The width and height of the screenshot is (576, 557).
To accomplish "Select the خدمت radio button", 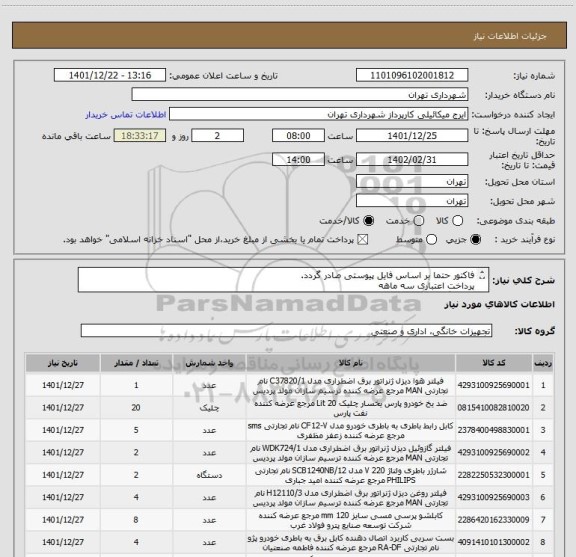I will 419,220.
